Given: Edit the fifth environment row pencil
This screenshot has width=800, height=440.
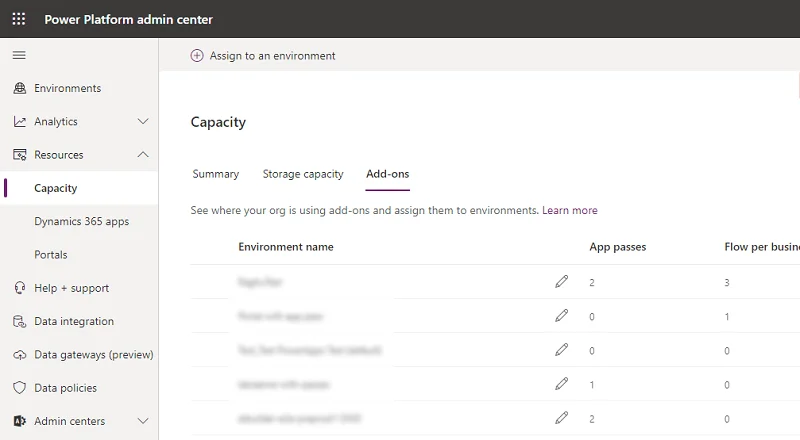Looking at the screenshot, I should 561,418.
